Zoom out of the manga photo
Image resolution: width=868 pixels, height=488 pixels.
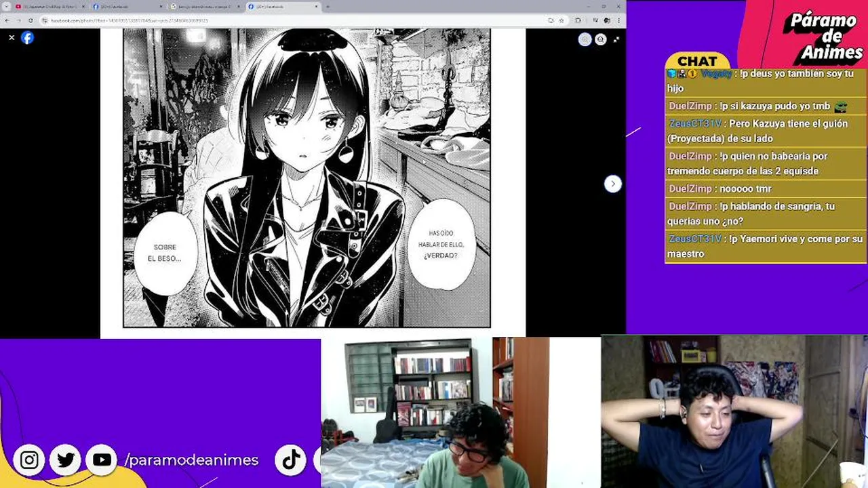tap(600, 39)
